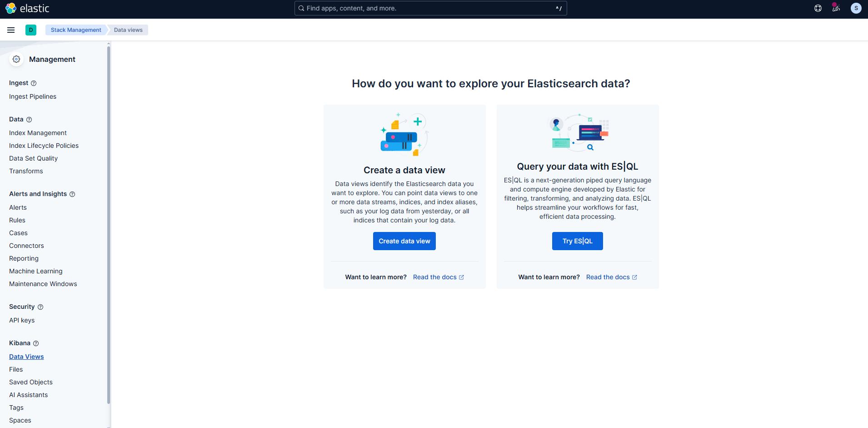Click the Data views breadcrumb
The width and height of the screenshot is (868, 428).
pyautogui.click(x=128, y=30)
